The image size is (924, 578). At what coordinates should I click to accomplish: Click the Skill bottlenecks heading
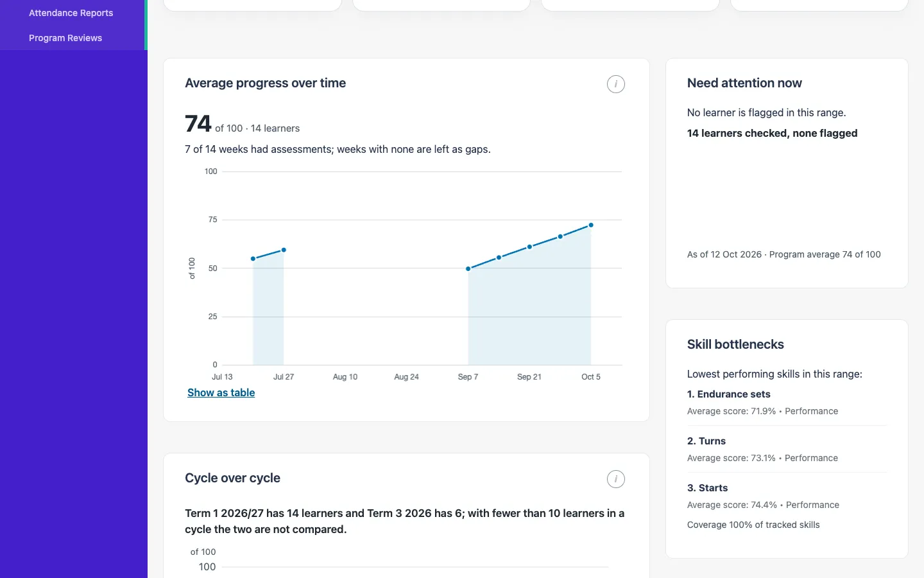pos(735,344)
